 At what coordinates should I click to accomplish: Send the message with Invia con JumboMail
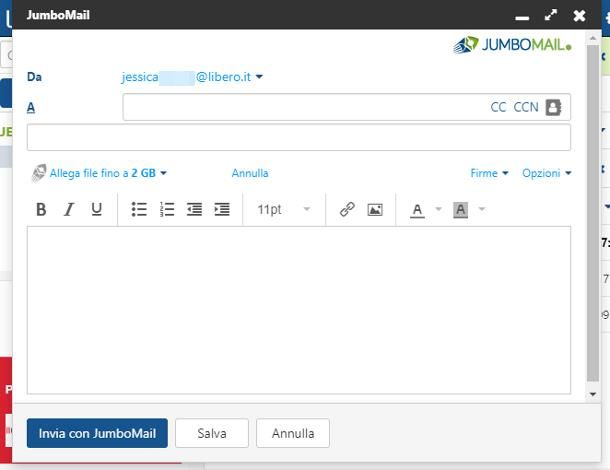(x=97, y=433)
